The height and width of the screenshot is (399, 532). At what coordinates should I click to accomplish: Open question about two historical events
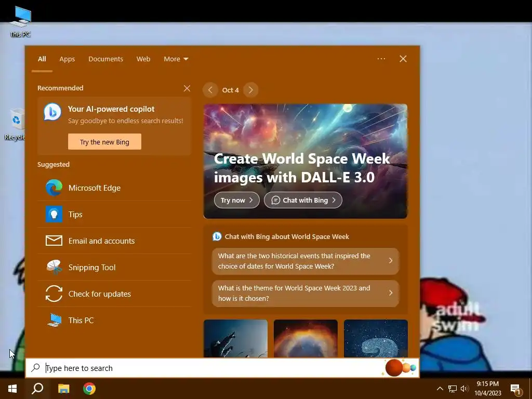click(305, 261)
